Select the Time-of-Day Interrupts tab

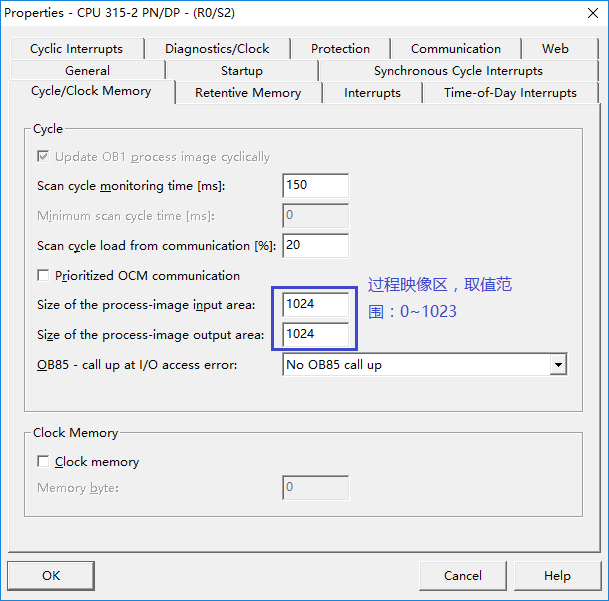pyautogui.click(x=510, y=93)
